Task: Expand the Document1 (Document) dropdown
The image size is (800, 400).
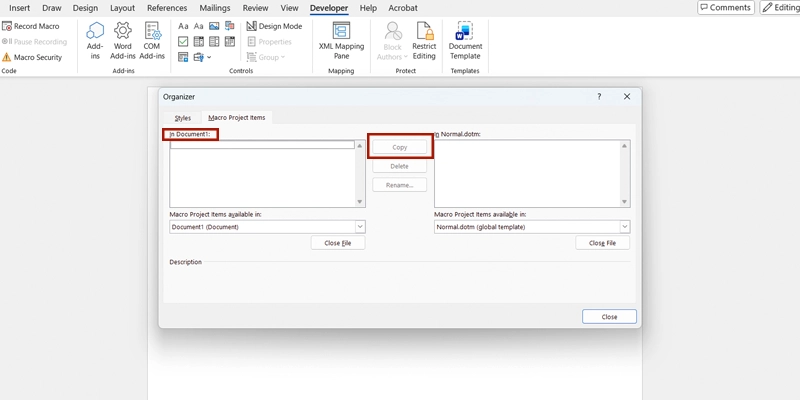Action: 360,227
